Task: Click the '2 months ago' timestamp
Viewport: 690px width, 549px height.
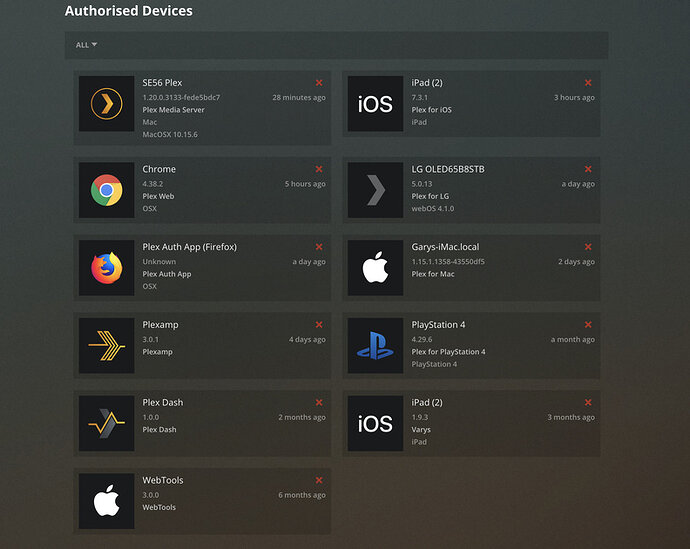Action: click(x=302, y=417)
